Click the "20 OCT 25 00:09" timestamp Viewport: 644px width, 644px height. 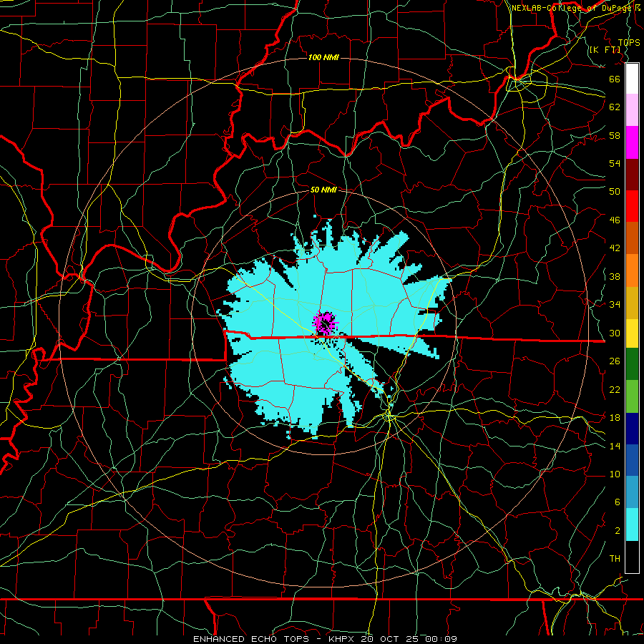pos(409,639)
